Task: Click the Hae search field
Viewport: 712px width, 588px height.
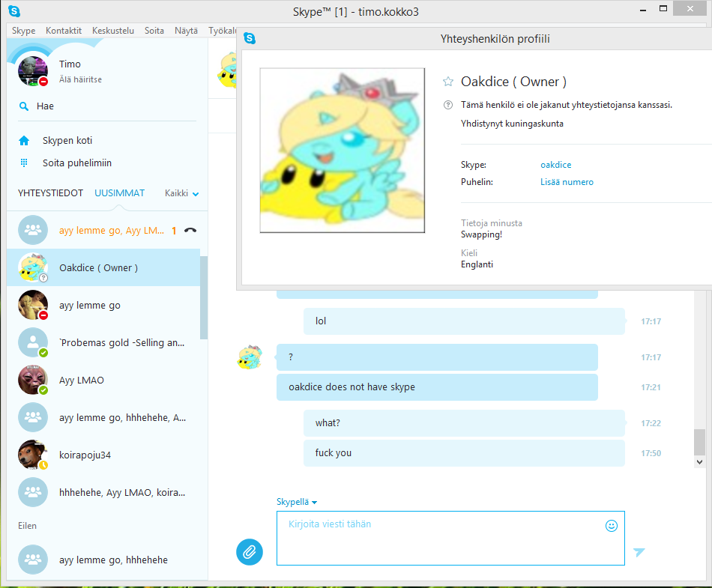Action: pyautogui.click(x=106, y=106)
